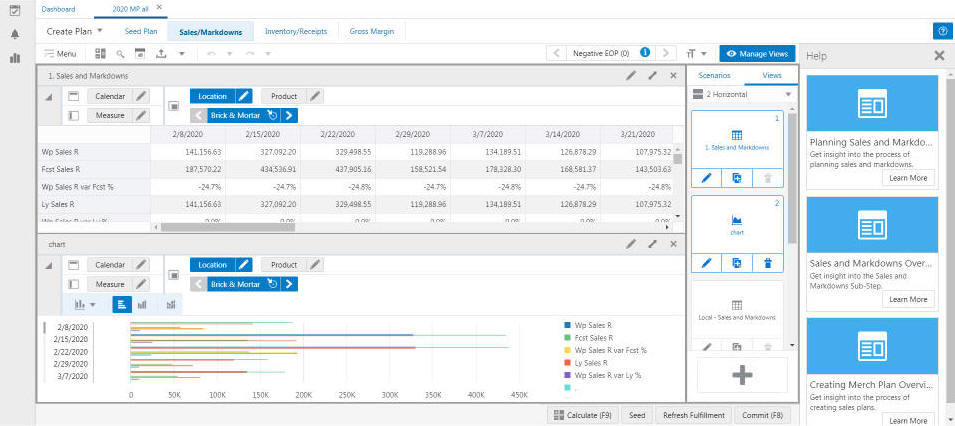Delete the chart view using trash icon
The image size is (955, 426).
tap(767, 263)
